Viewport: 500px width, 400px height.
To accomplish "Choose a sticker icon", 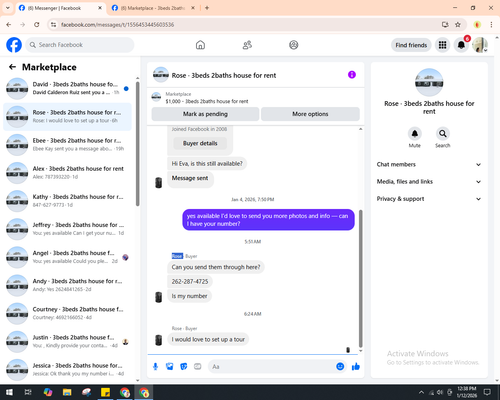I will tap(184, 367).
